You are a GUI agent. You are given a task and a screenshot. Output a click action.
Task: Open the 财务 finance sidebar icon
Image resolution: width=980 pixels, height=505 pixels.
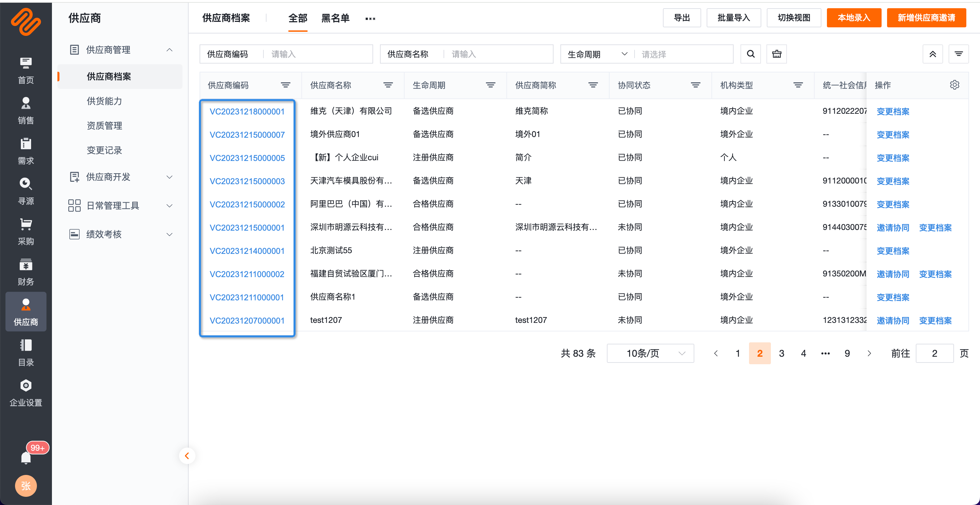point(26,272)
